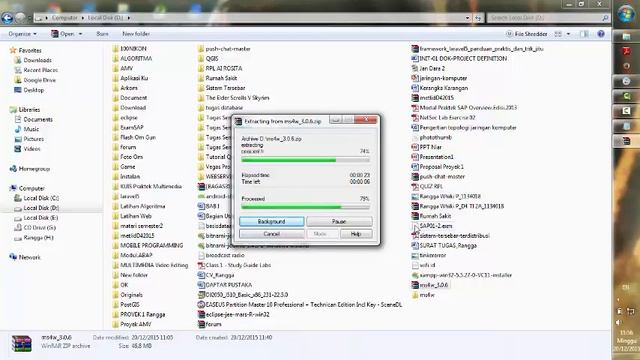Select Network in the navigation pane
Image resolution: width=640 pixels, height=360 pixels.
coord(25,257)
